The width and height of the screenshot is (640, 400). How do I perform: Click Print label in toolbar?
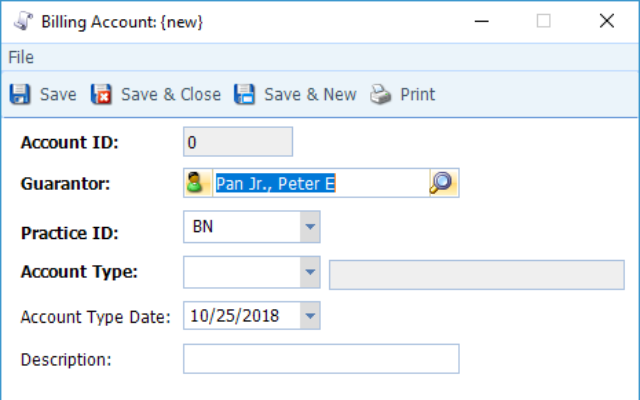click(x=418, y=94)
